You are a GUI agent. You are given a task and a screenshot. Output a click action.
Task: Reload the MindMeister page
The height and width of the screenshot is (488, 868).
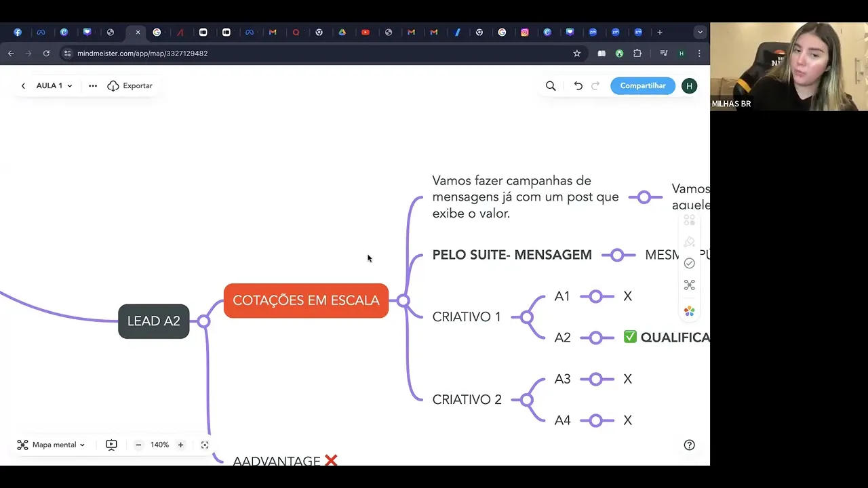coord(46,54)
